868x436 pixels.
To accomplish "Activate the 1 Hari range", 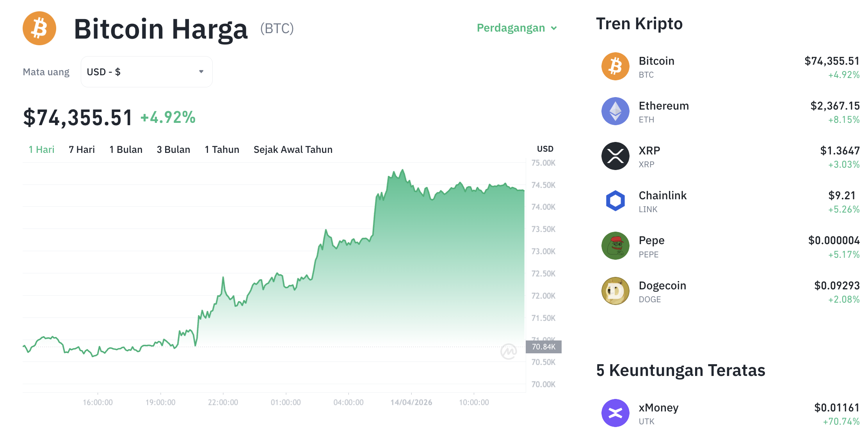I will coord(41,149).
